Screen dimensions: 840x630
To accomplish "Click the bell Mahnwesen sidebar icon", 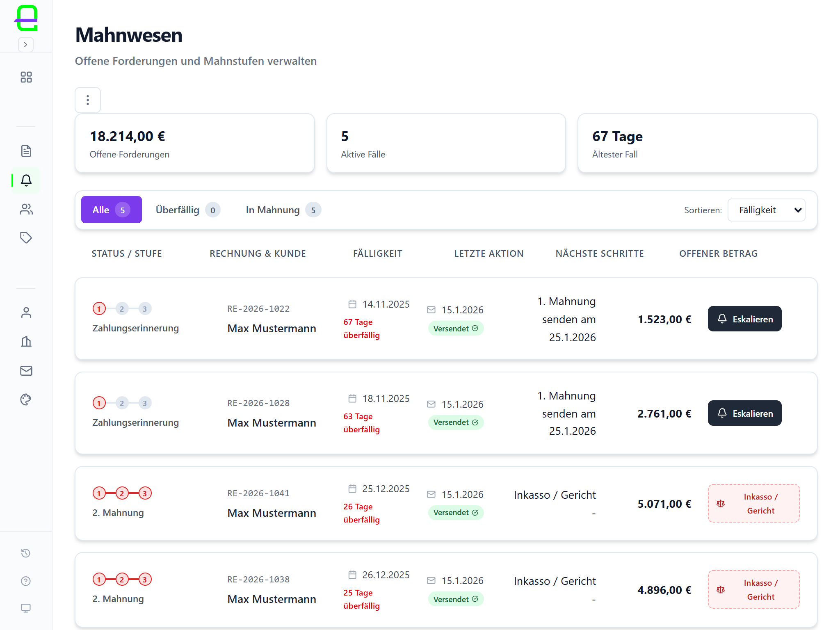I will pyautogui.click(x=26, y=180).
